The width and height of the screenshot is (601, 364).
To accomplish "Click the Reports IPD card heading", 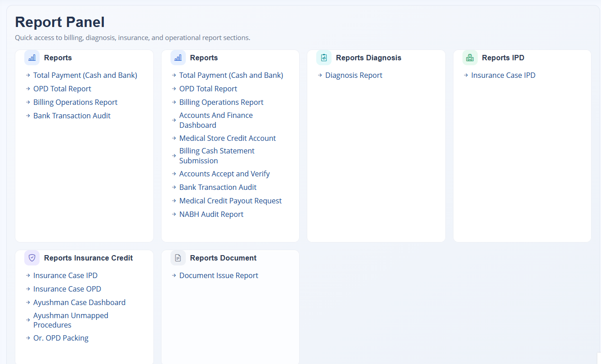I will (x=503, y=58).
